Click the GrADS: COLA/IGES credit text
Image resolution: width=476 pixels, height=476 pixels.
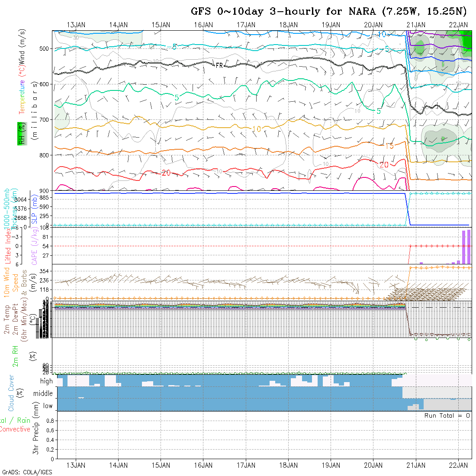point(27,472)
